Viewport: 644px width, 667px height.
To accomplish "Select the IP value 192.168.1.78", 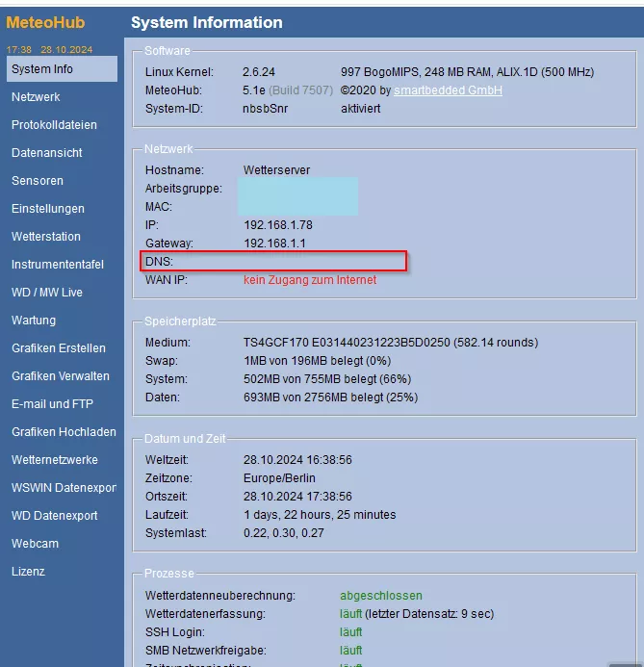I will (x=278, y=225).
